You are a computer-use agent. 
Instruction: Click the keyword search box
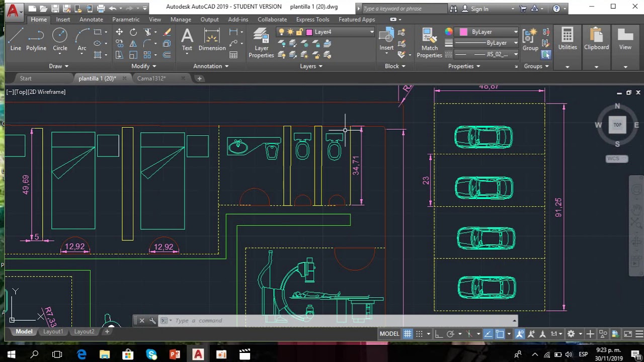404,9
